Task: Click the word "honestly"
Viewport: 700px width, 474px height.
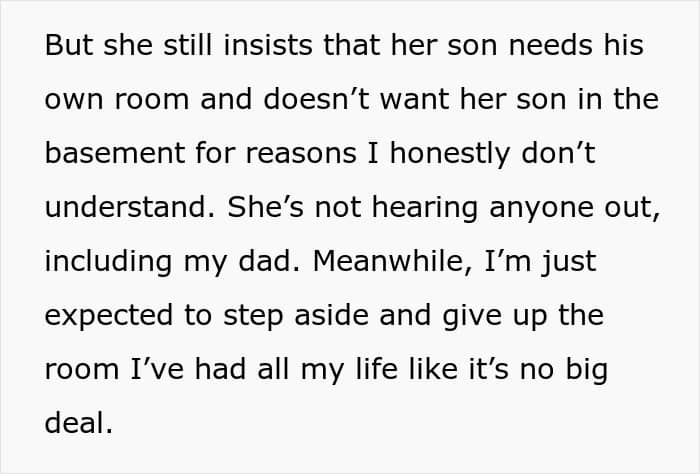Action: [x=450, y=154]
